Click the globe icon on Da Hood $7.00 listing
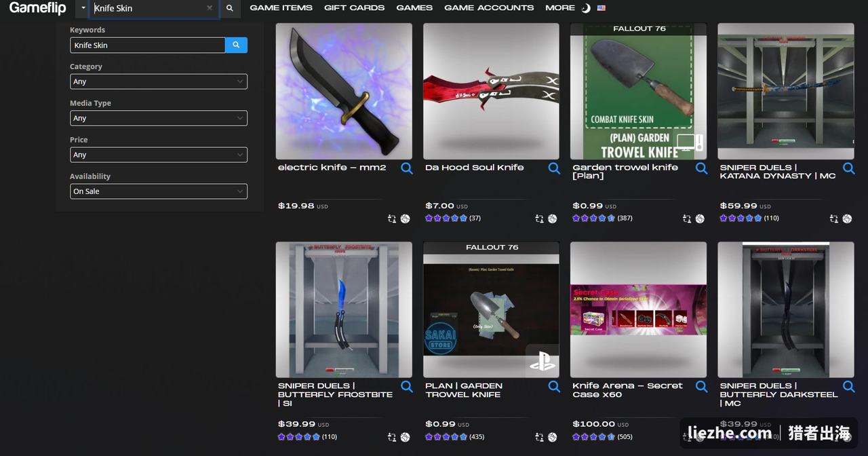The height and width of the screenshot is (456, 868). point(552,218)
